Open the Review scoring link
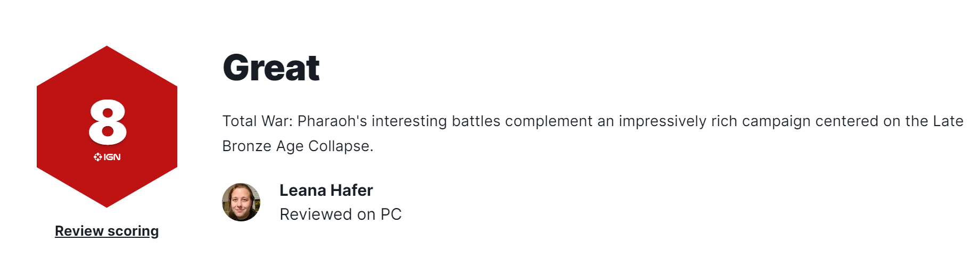Screen dimensions: 980x257 tap(106, 231)
